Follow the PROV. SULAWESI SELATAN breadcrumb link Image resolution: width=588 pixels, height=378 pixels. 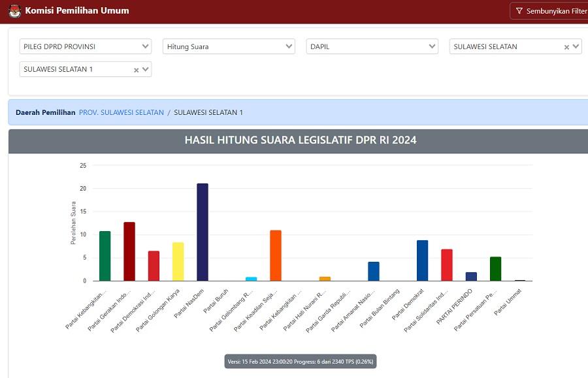(122, 112)
